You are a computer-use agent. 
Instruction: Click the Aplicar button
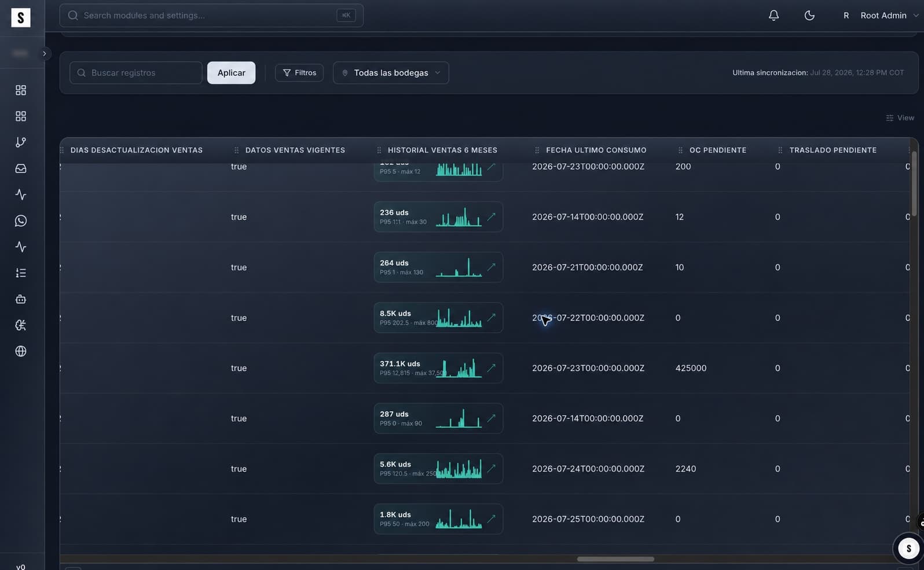click(x=232, y=73)
